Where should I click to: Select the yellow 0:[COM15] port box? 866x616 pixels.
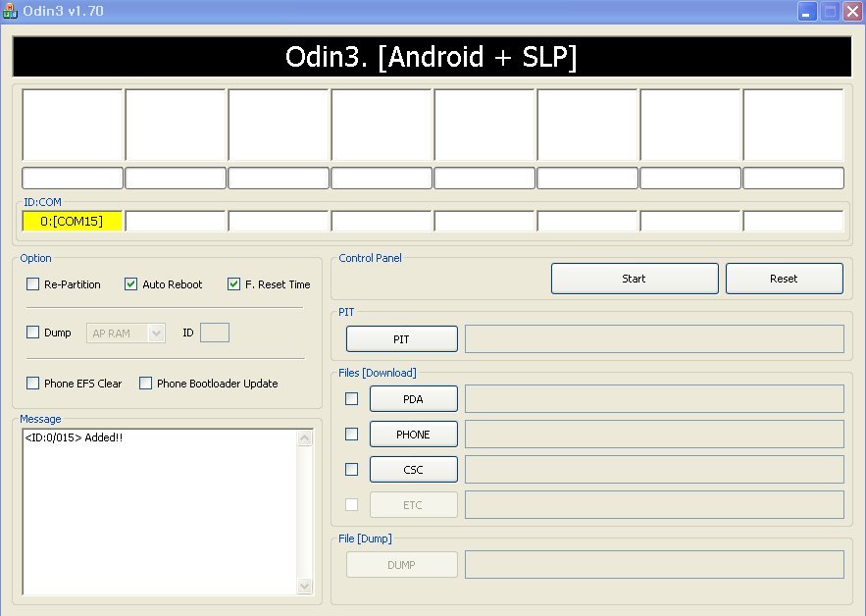pos(72,221)
